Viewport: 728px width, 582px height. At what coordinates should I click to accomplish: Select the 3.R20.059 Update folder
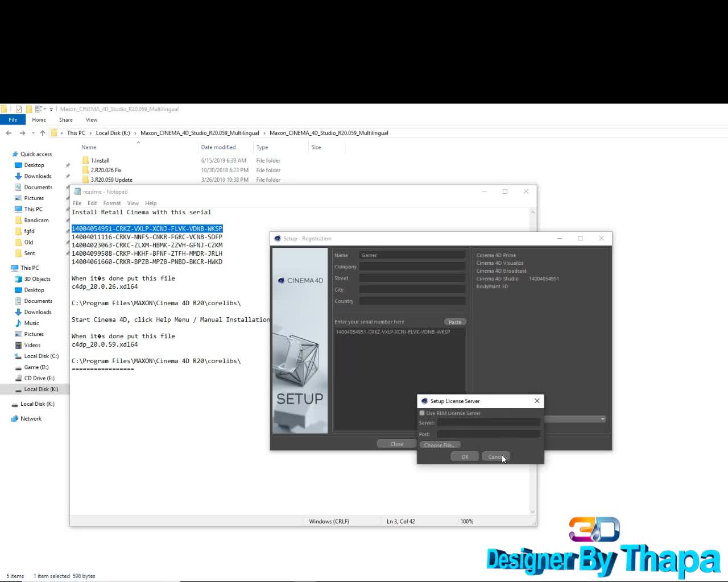(111, 180)
